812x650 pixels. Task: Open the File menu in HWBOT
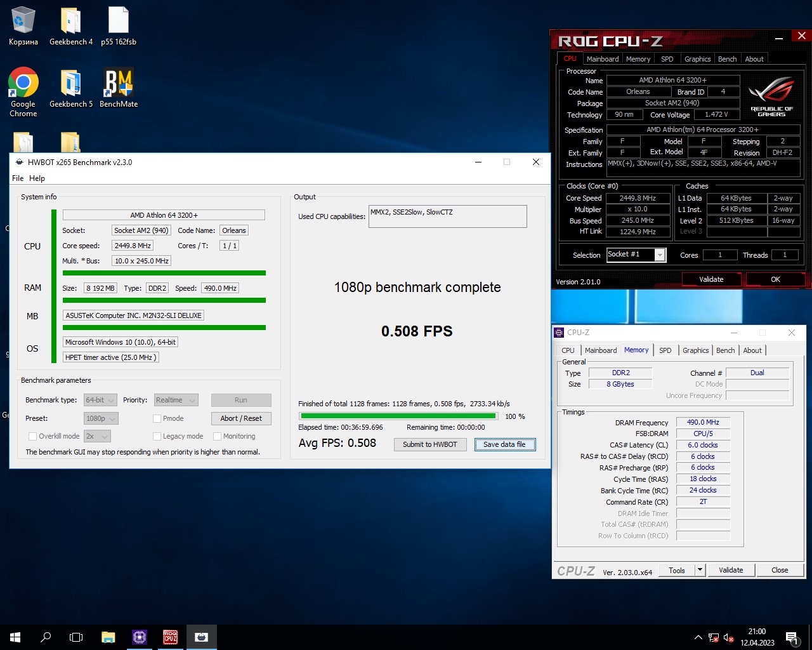18,178
